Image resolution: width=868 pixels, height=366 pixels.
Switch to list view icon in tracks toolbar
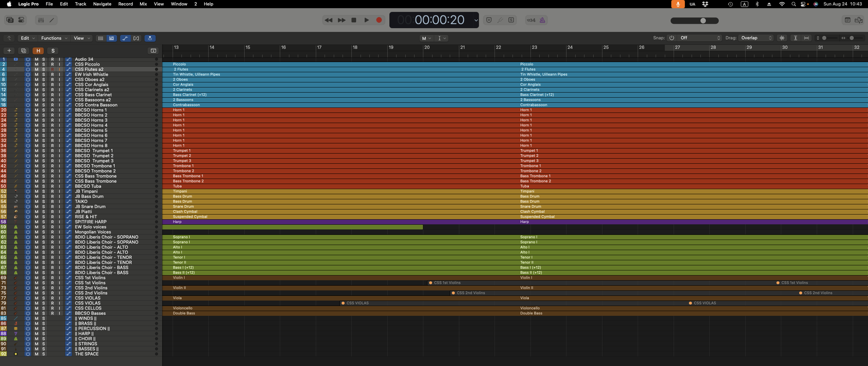111,38
